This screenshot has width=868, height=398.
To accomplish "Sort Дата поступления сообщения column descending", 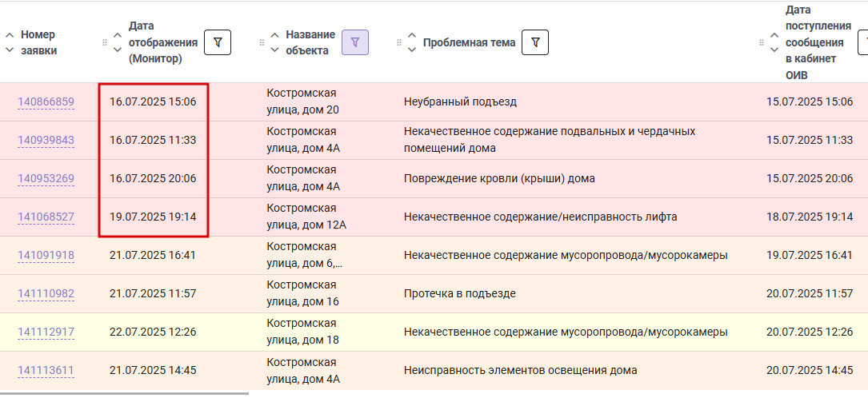I will point(774,50).
